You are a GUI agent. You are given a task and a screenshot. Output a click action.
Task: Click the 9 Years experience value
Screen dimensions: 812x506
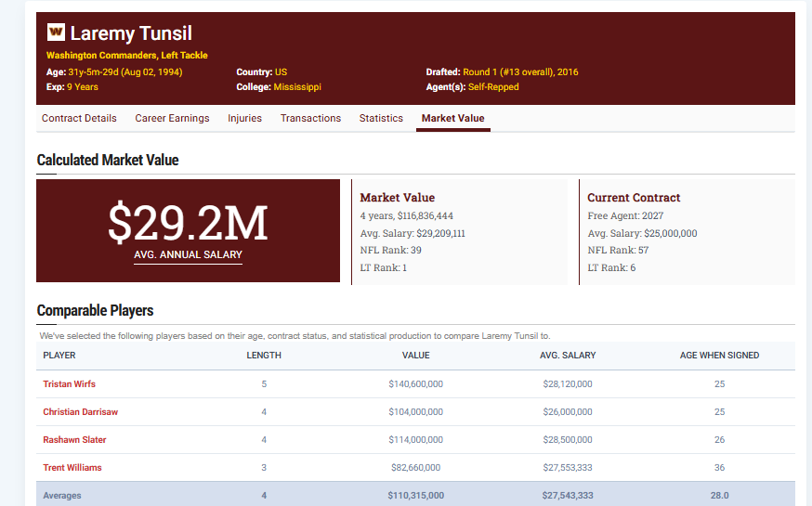[83, 87]
